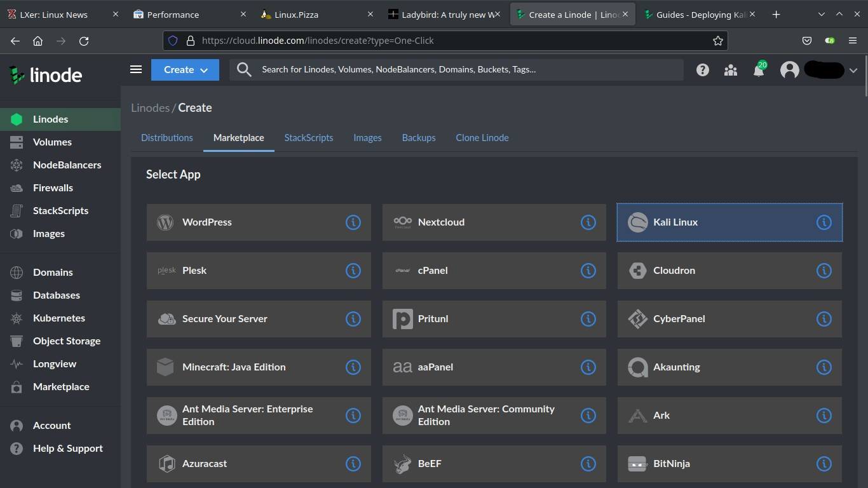Go to Volumes in sidebar
Viewport: 868px width, 488px height.
(x=60, y=142)
